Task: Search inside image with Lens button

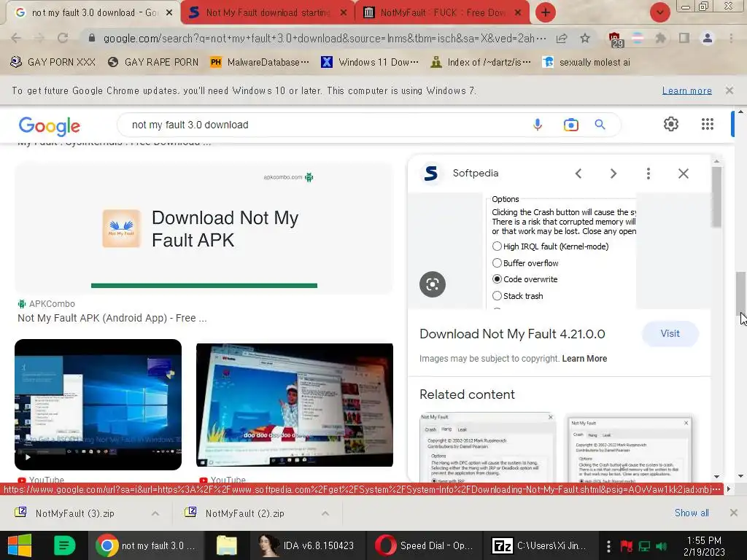Action: pyautogui.click(x=432, y=284)
